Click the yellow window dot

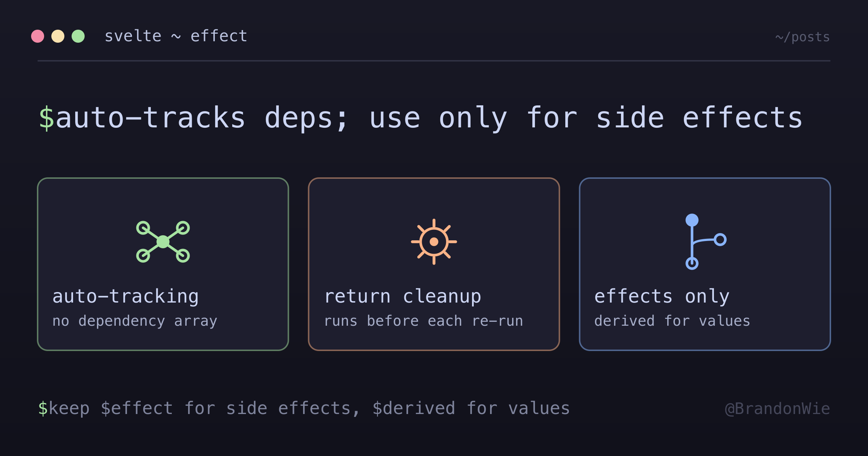pyautogui.click(x=58, y=36)
